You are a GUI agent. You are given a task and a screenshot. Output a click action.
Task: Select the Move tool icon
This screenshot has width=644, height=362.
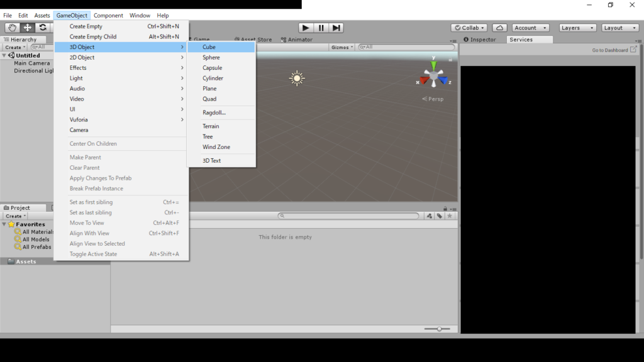(x=28, y=28)
